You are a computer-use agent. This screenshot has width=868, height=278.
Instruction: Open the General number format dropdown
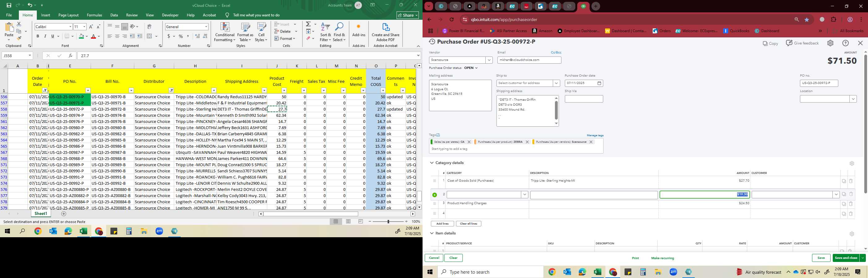point(206,27)
